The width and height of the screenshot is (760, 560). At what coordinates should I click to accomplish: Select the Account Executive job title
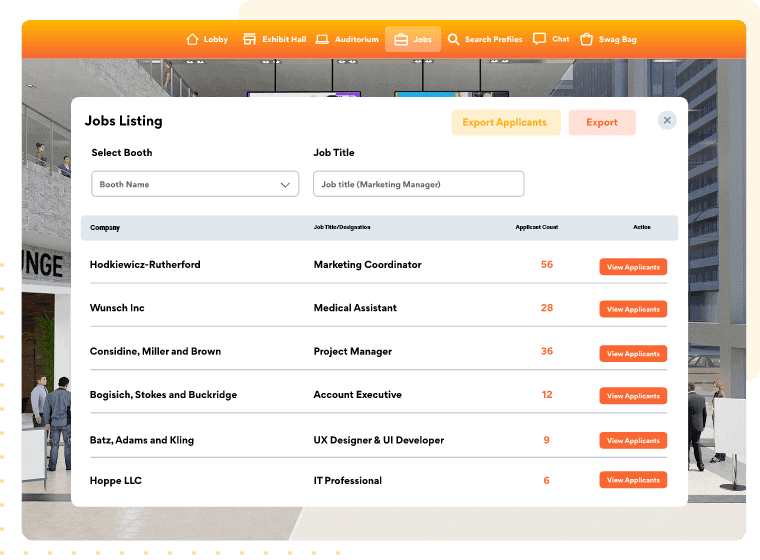coord(357,395)
